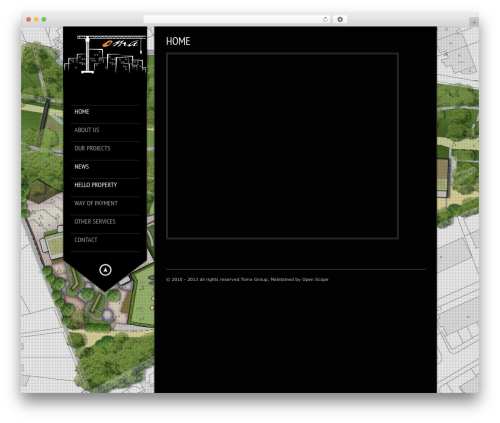The height and width of the screenshot is (423, 500).
Task: Open the News section
Action: (82, 167)
